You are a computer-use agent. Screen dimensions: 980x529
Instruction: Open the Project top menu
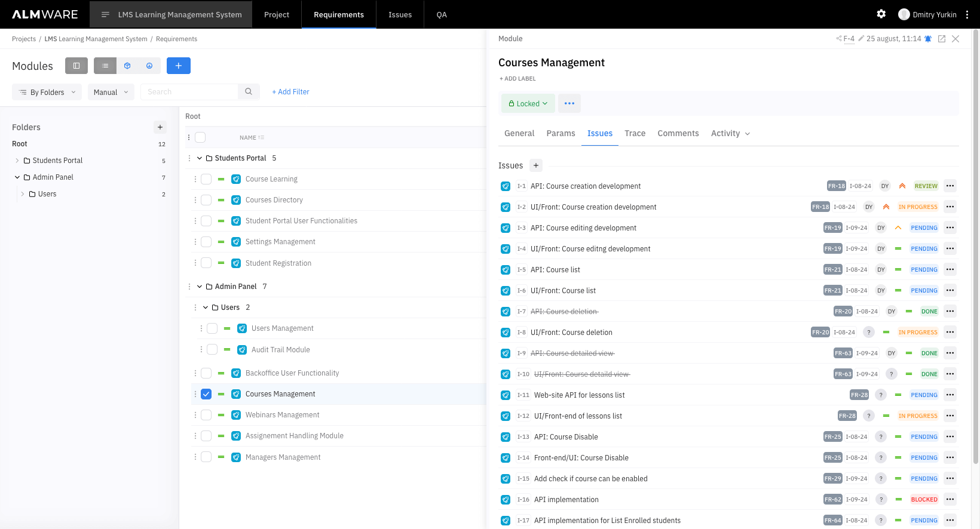277,14
